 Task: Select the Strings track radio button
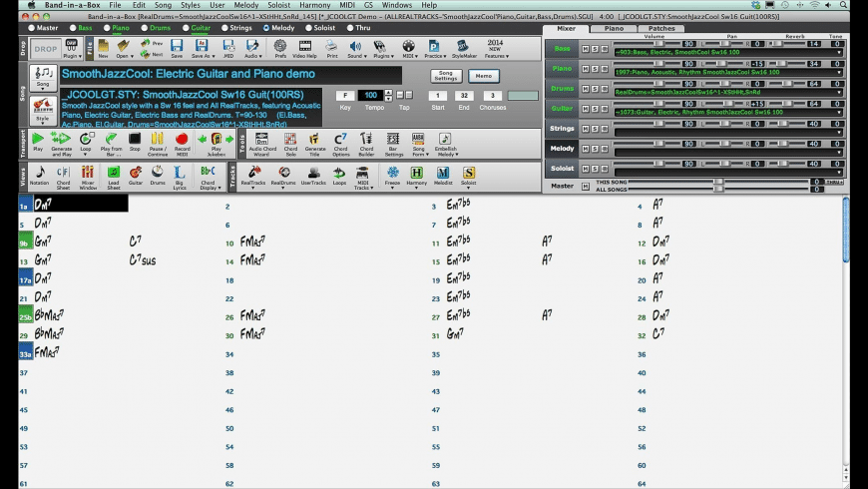tap(224, 28)
